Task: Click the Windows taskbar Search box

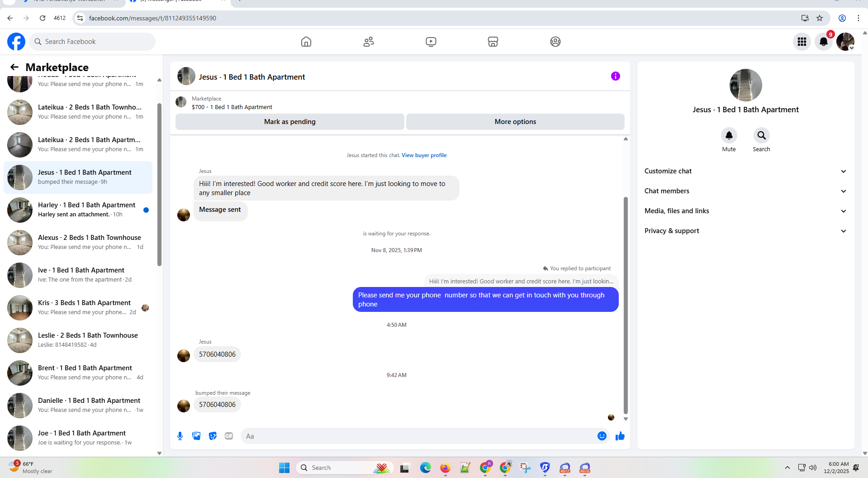Action: [x=345, y=468]
